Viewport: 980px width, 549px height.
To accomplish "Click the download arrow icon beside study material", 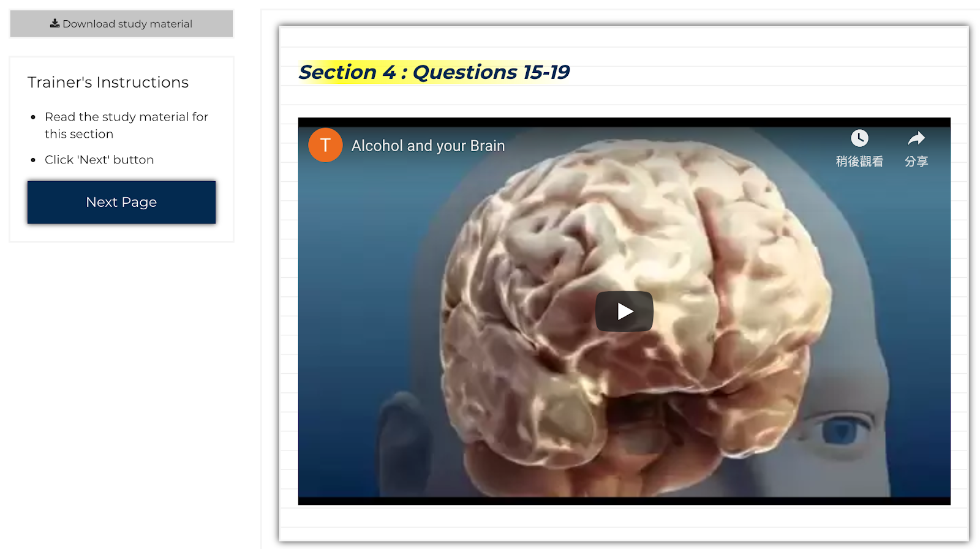I will pyautogui.click(x=55, y=23).
